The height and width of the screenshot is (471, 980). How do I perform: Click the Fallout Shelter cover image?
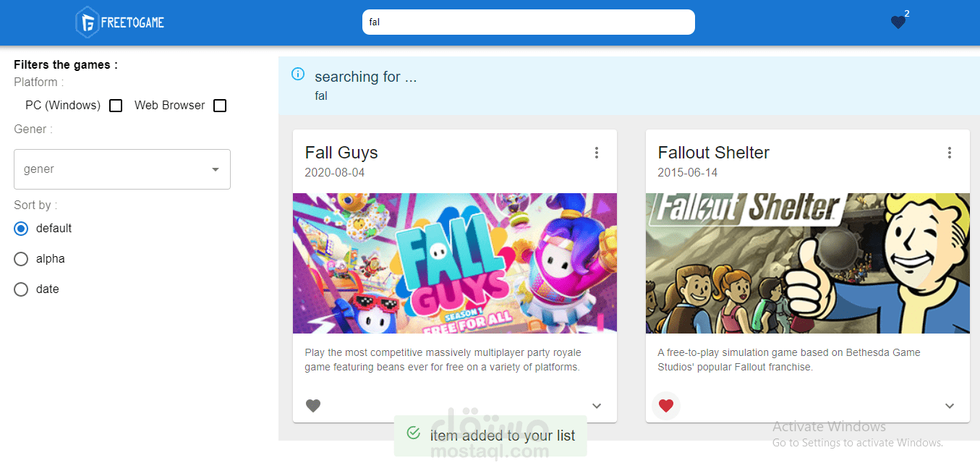[807, 263]
